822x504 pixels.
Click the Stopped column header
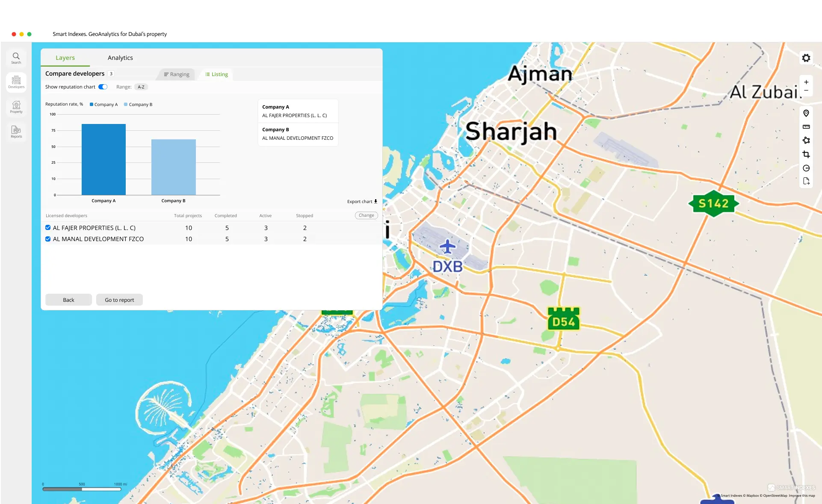pyautogui.click(x=305, y=215)
